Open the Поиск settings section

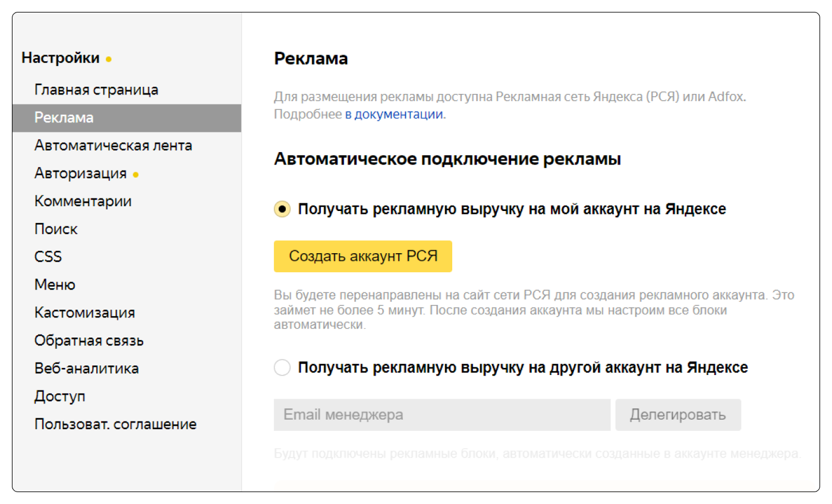56,229
